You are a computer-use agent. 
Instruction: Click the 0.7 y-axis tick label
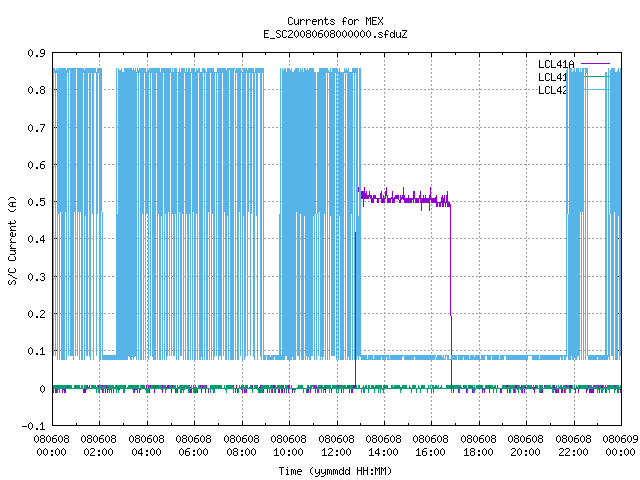37,128
